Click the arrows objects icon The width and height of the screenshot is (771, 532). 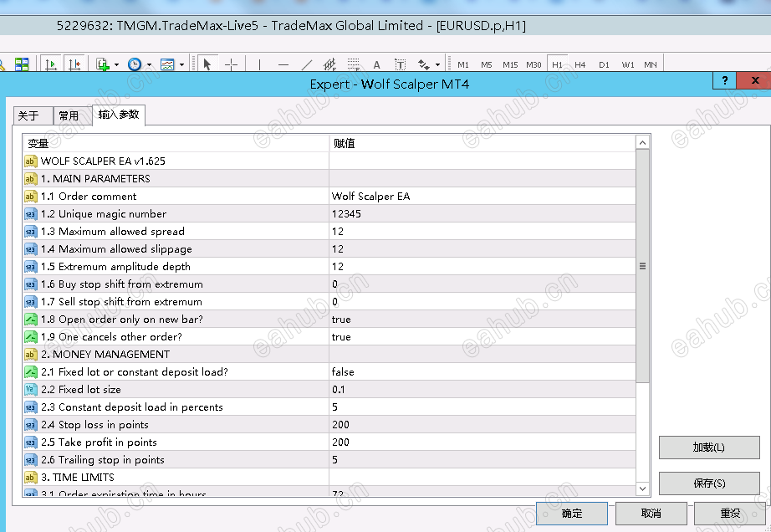(423, 64)
